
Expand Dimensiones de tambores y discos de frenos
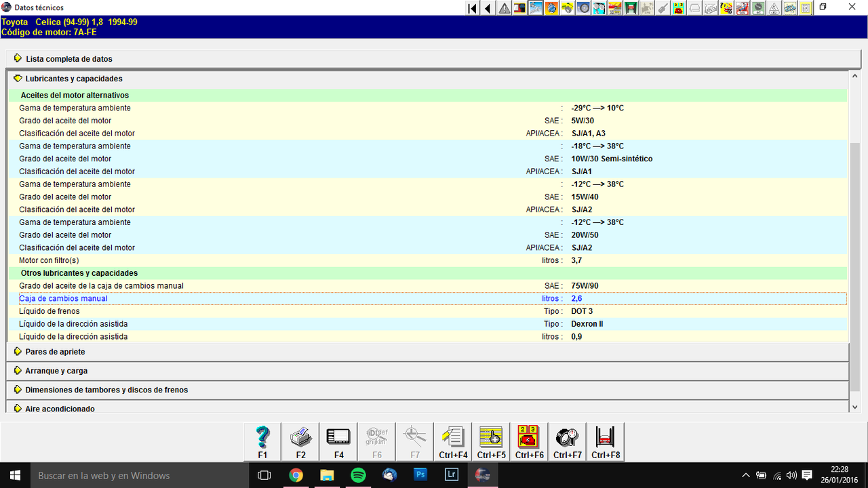tap(427, 390)
